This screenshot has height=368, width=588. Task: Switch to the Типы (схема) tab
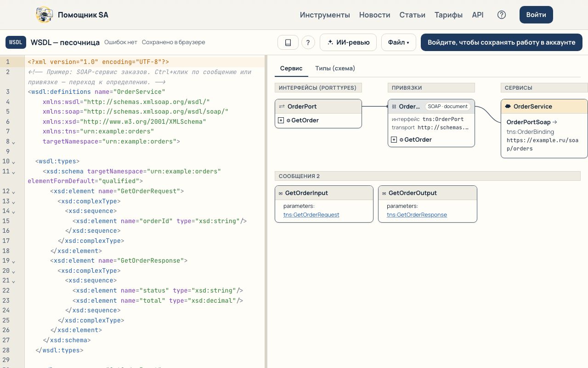click(x=335, y=68)
